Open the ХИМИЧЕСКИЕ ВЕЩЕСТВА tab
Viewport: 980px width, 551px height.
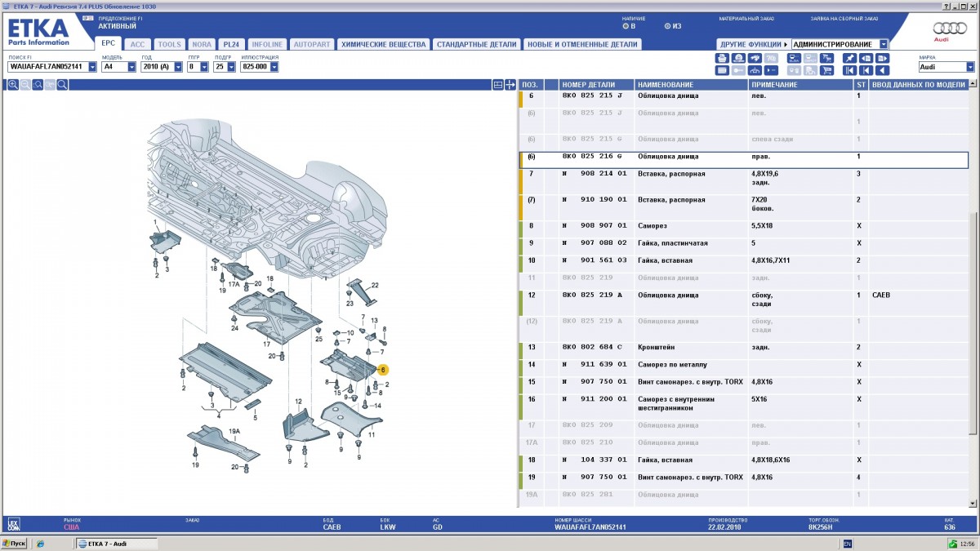383,44
